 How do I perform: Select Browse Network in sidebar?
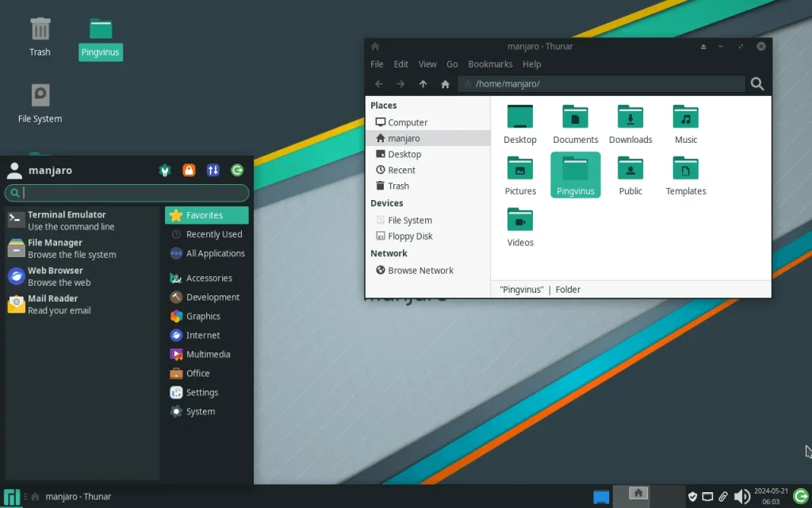[x=427, y=271]
